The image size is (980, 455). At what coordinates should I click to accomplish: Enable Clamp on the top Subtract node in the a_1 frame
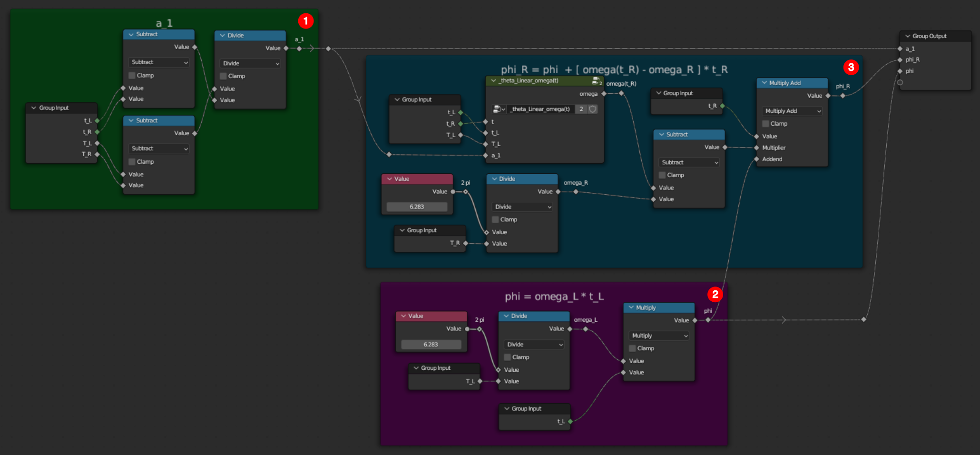click(132, 76)
